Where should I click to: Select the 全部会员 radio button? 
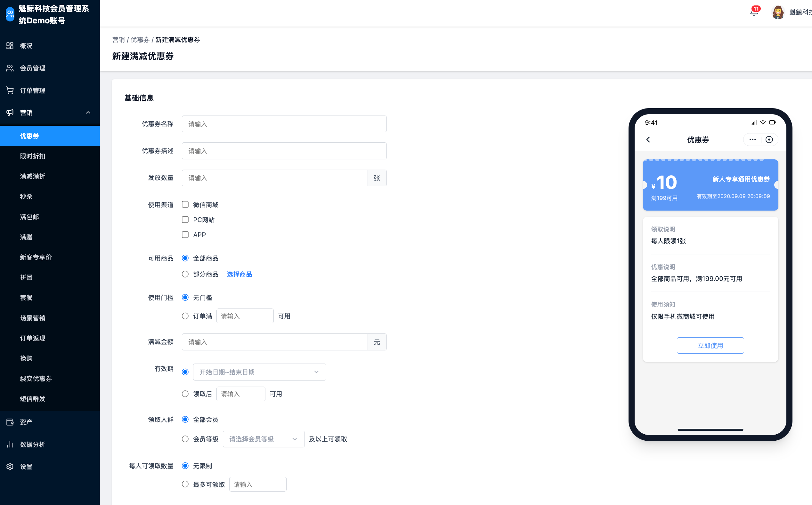[x=185, y=420]
